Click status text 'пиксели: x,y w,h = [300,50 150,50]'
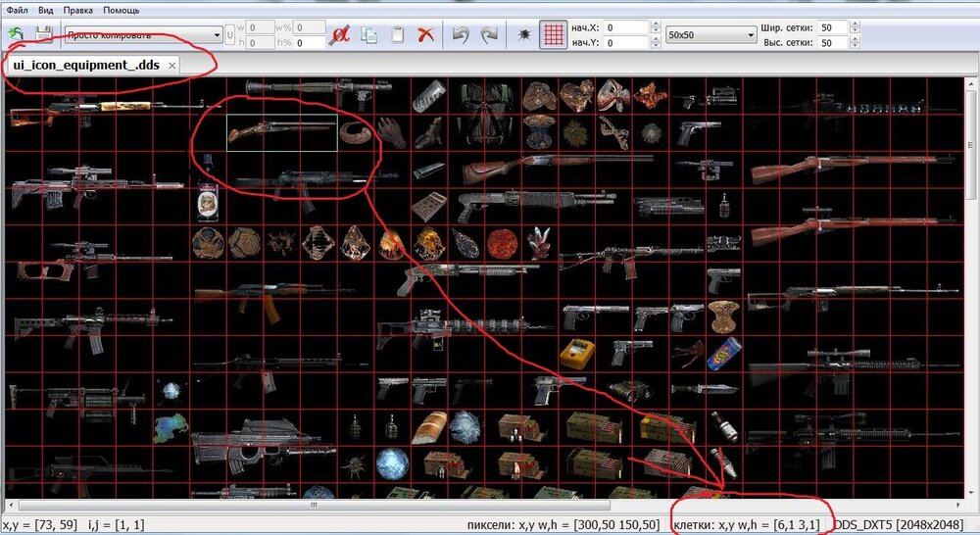Image resolution: width=980 pixels, height=535 pixels. click(x=563, y=525)
